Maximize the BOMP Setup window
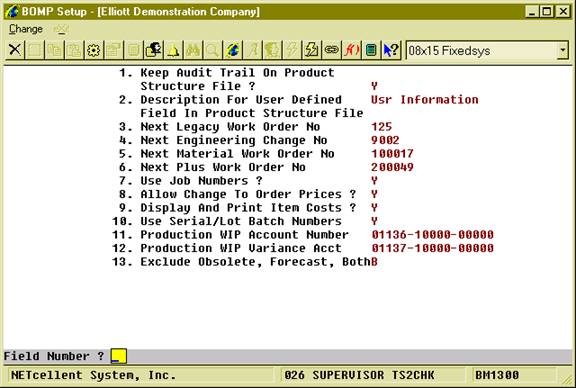The height and width of the screenshot is (388, 576). pos(547,12)
